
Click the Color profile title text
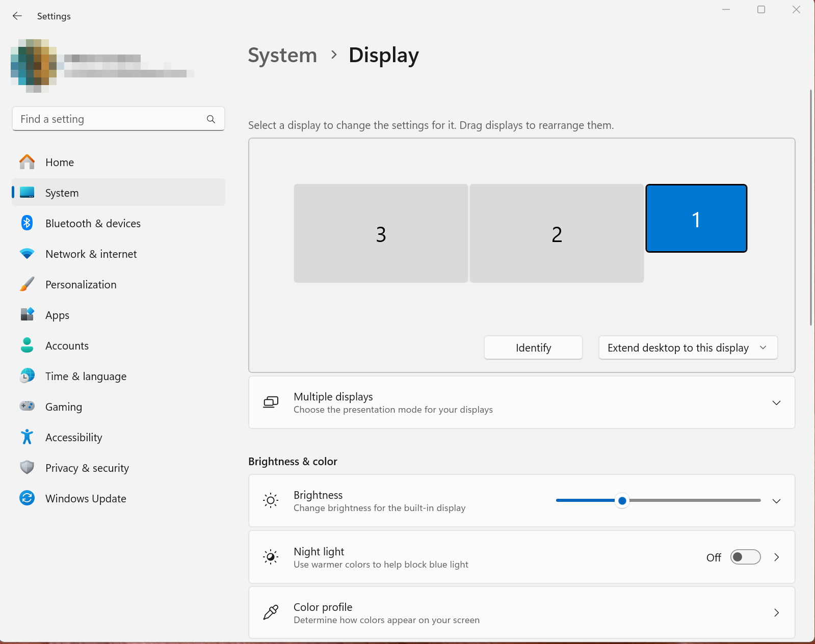(x=323, y=607)
